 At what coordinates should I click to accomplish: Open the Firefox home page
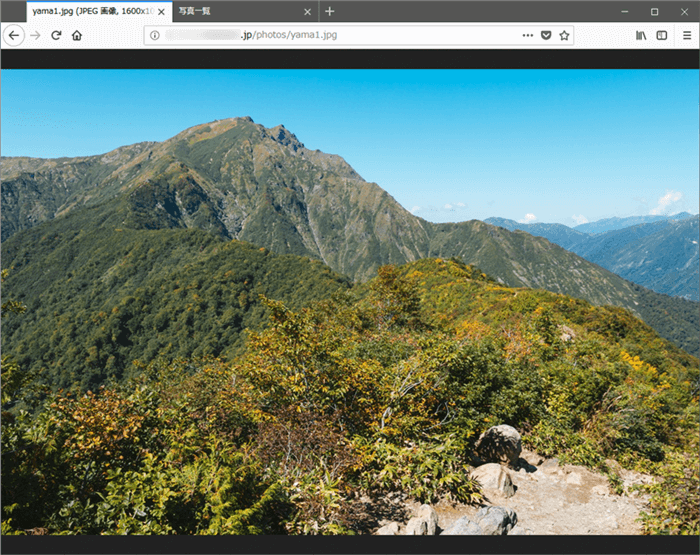[77, 35]
